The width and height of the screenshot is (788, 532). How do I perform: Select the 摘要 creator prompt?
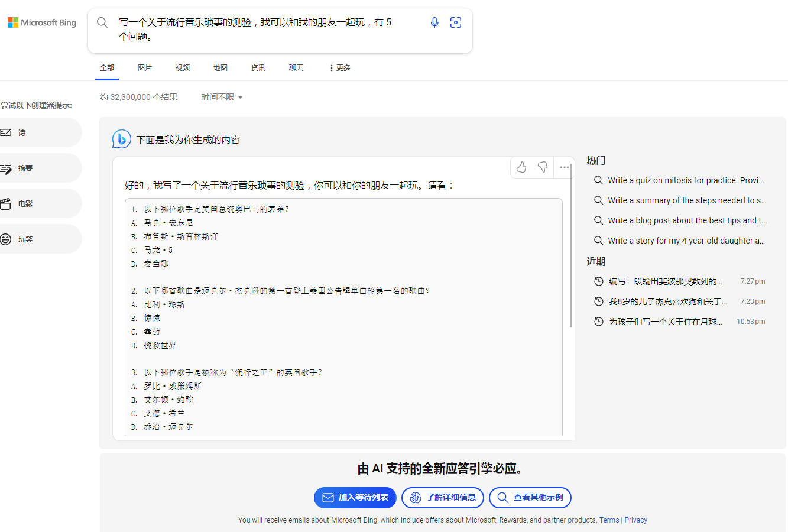click(40, 168)
